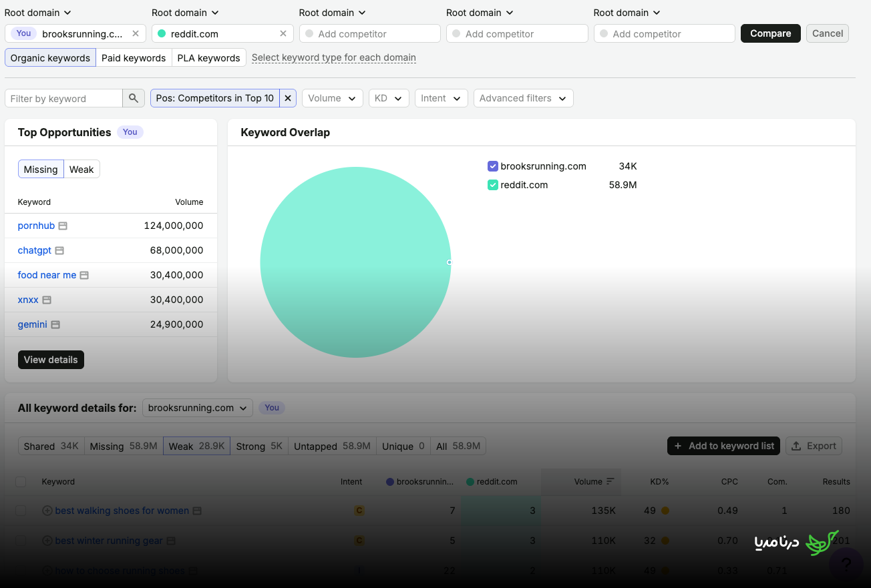The image size is (871, 588).
Task: Check the best walking shoes for women row
Action: click(21, 511)
